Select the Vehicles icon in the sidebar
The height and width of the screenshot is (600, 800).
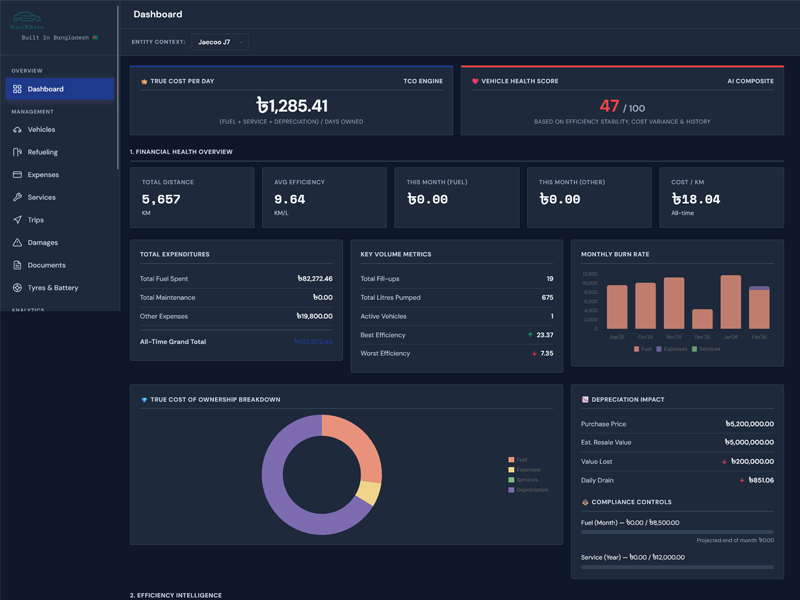[x=17, y=130]
